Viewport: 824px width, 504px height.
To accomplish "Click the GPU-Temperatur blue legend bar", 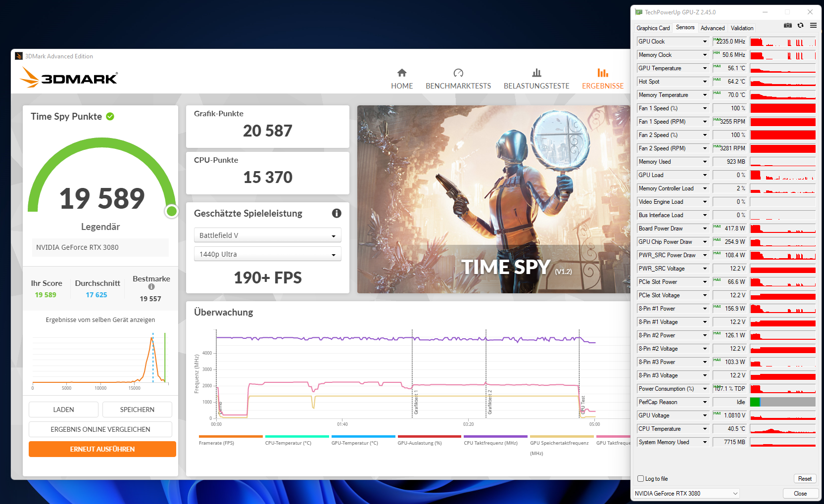I will (x=363, y=436).
